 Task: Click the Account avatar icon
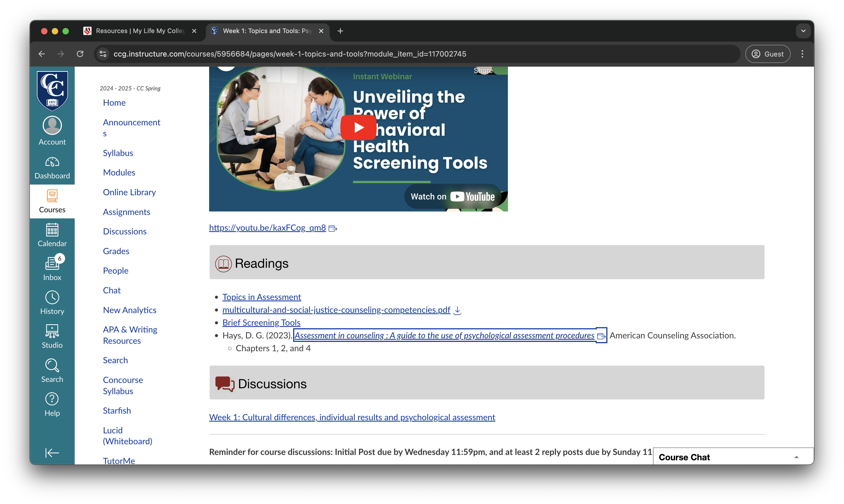point(52,125)
